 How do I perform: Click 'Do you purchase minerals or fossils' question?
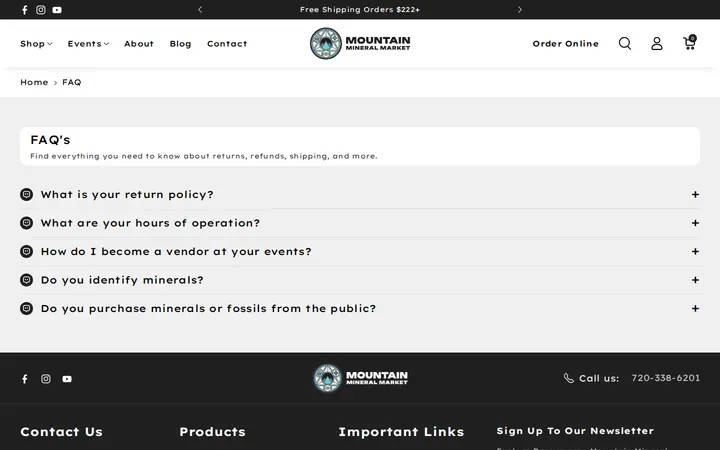coord(208,308)
